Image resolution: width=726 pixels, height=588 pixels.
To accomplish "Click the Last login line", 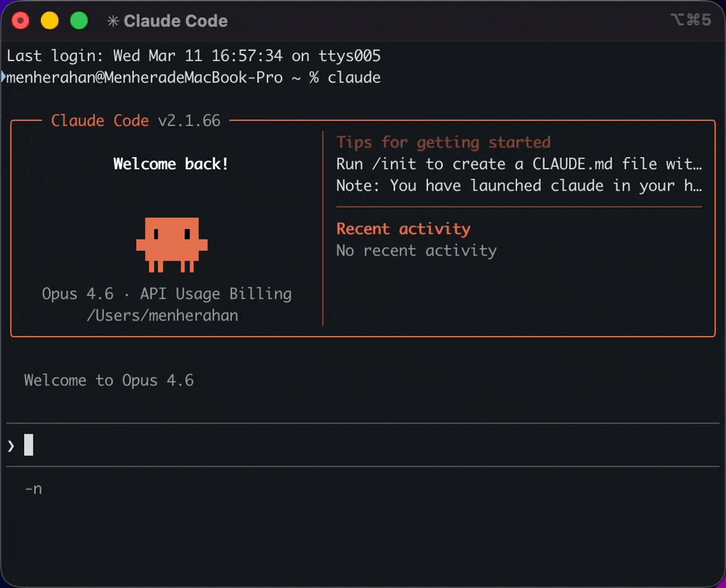I will click(x=194, y=56).
